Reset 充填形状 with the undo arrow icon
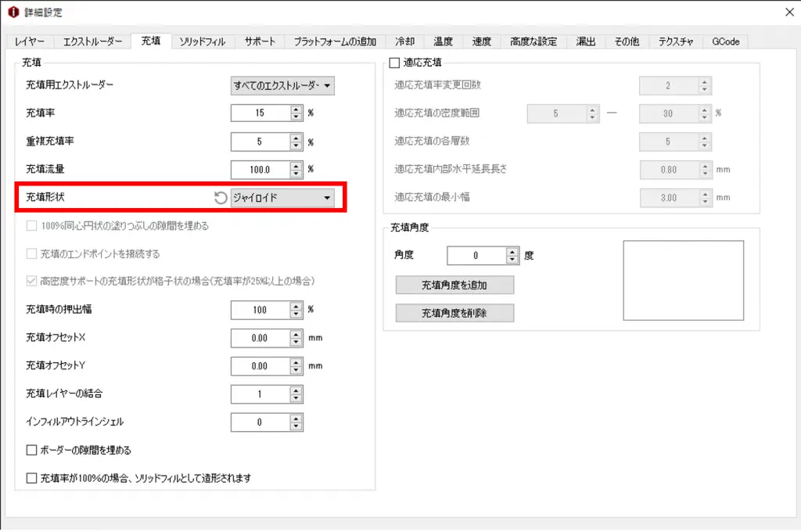Viewport: 801px width, 532px height. click(221, 198)
